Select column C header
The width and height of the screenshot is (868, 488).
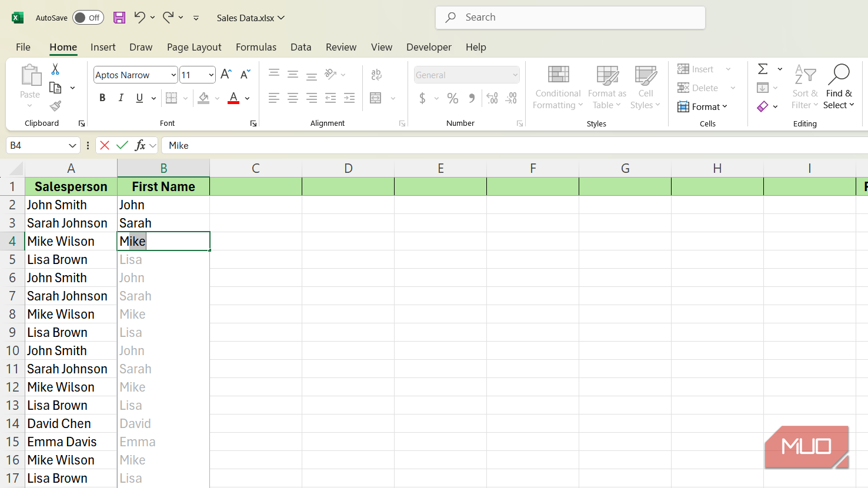coord(256,168)
